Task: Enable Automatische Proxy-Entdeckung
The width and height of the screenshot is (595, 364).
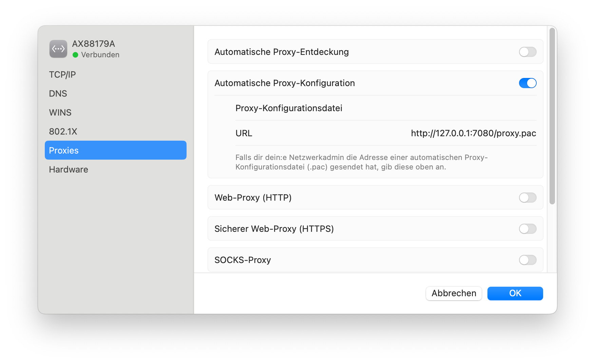Action: [x=527, y=52]
